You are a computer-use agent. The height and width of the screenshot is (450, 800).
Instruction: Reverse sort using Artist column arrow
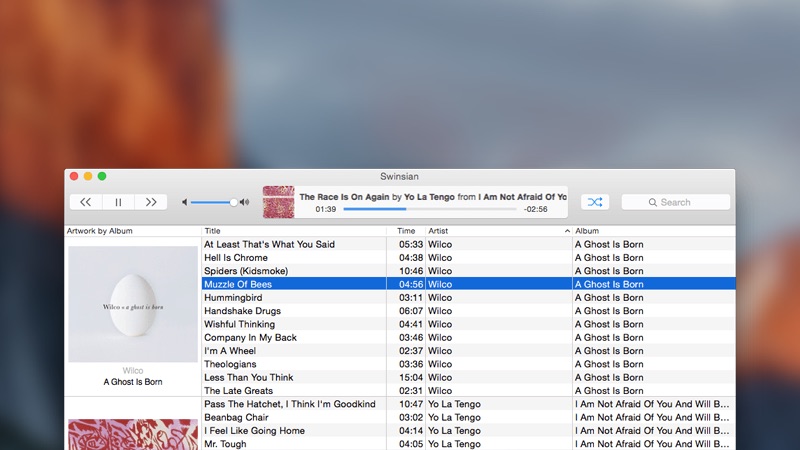coord(567,231)
